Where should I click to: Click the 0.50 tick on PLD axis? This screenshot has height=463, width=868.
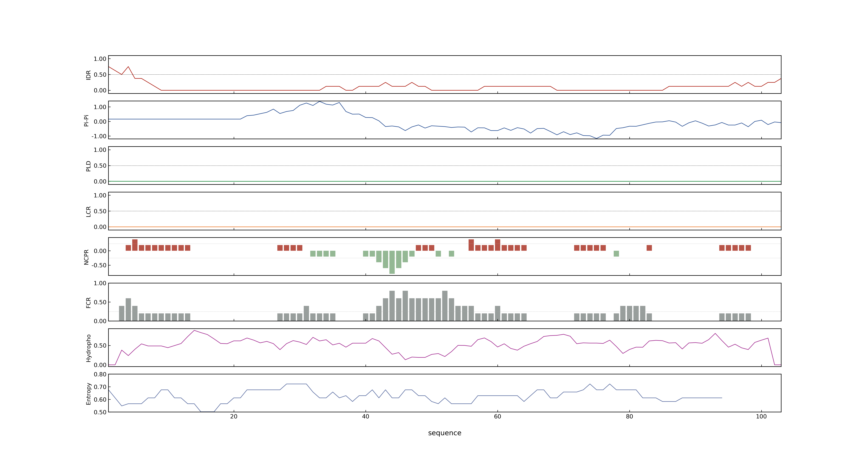coord(100,166)
